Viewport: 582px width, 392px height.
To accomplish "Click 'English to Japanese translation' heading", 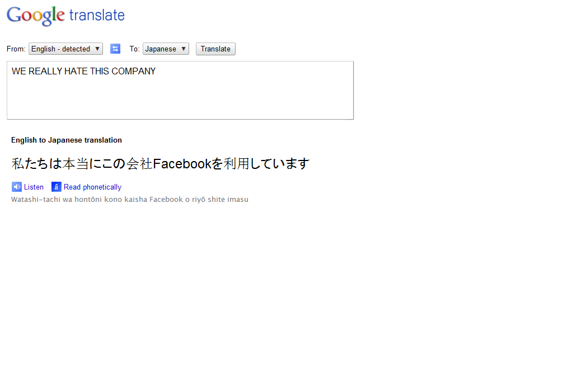I will point(67,140).
